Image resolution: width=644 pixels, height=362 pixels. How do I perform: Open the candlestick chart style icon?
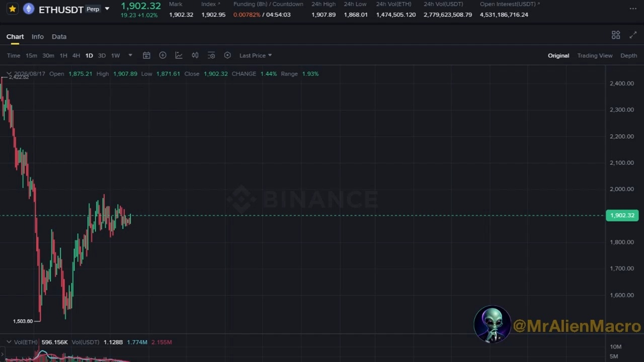click(x=195, y=55)
